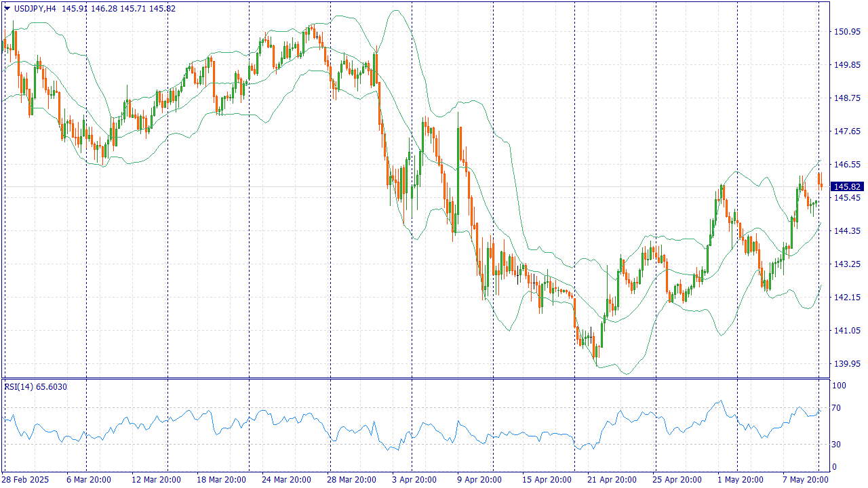Click the RSI overbought level 70 label

(837, 408)
